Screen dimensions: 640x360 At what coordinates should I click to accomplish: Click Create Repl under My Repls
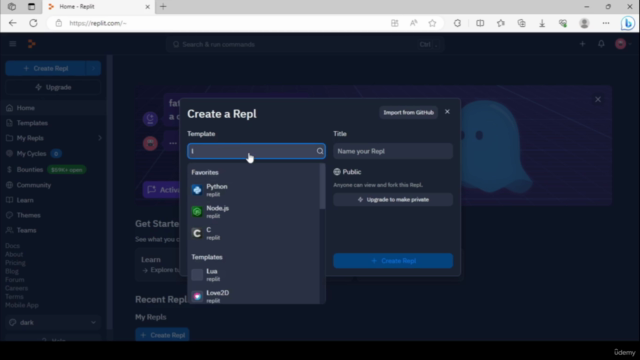(x=162, y=335)
